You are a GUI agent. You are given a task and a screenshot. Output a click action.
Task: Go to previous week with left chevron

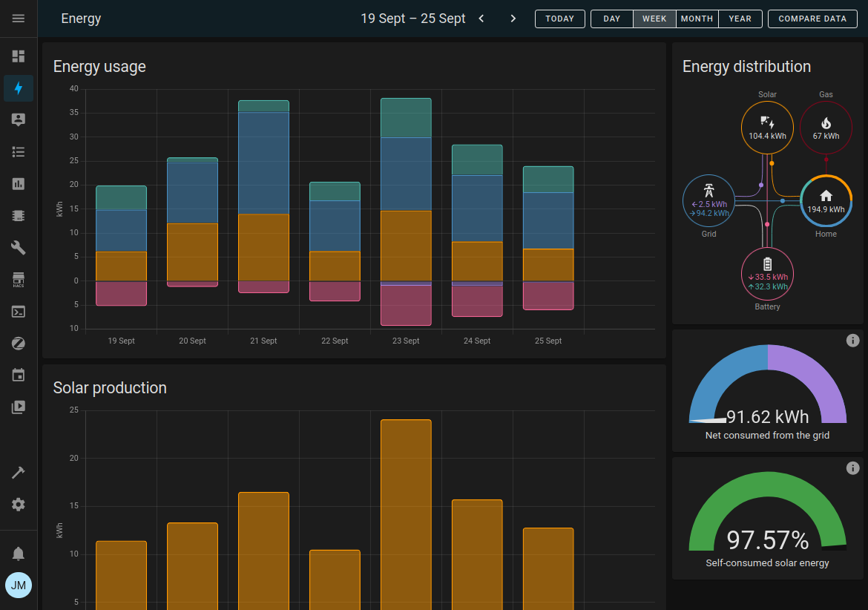point(481,19)
